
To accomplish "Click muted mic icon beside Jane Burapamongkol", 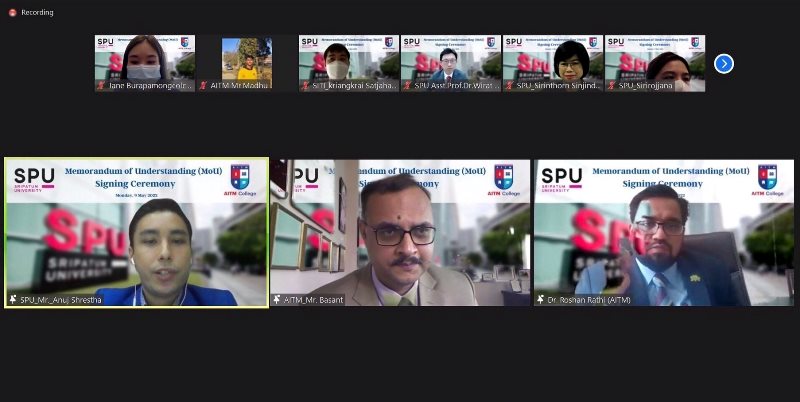I will (101, 86).
